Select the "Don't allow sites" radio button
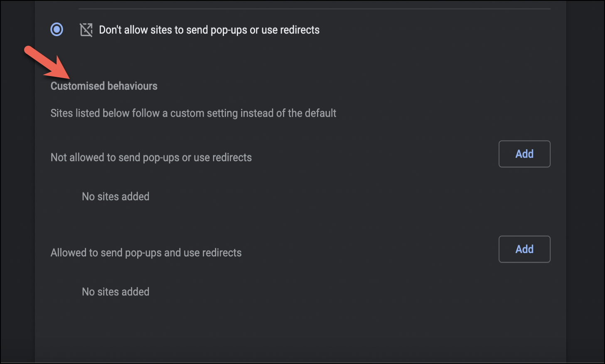The width and height of the screenshot is (605, 364). pyautogui.click(x=57, y=30)
